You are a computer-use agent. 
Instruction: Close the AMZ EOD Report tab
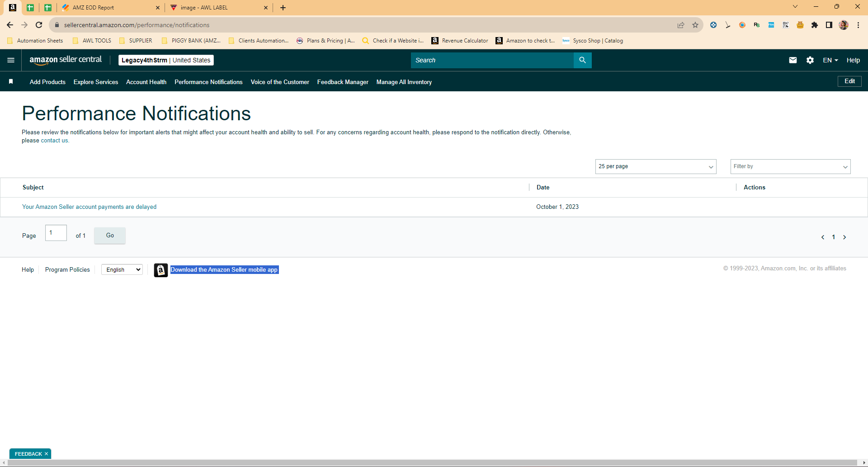tap(158, 8)
